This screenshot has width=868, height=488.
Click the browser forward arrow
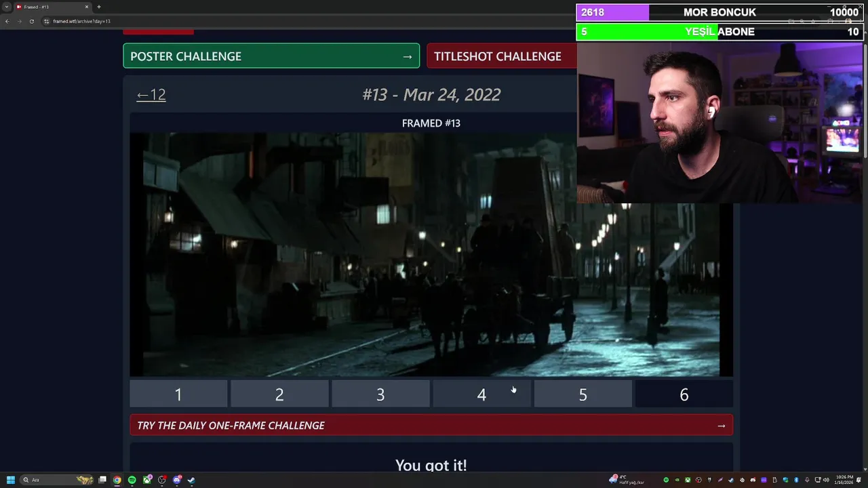point(19,21)
